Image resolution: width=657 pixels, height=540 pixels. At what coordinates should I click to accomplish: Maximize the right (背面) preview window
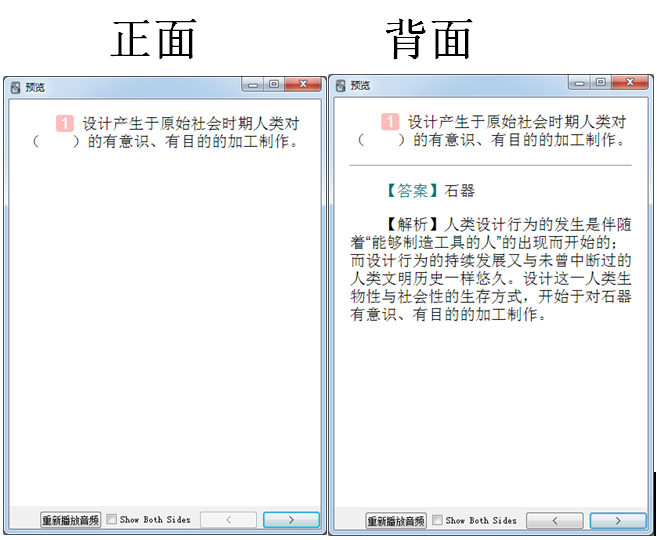click(600, 82)
